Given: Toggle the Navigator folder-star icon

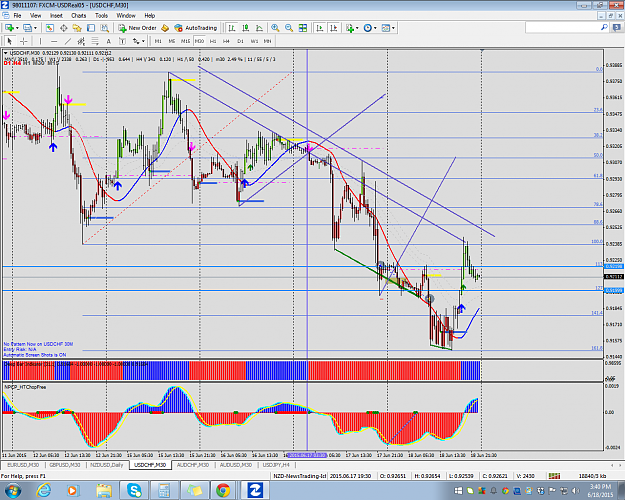Looking at the screenshot, I should pyautogui.click(x=77, y=28).
